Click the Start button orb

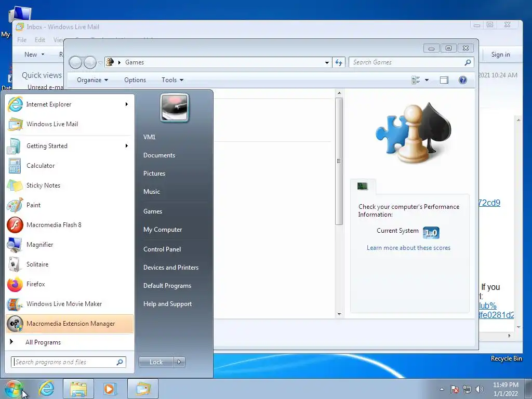14,389
